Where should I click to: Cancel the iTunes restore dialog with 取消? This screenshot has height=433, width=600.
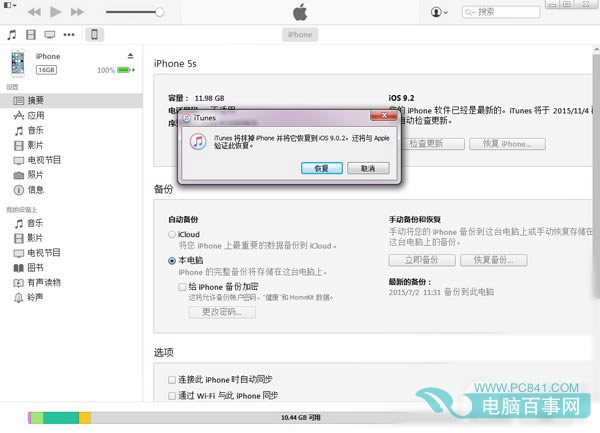click(x=368, y=168)
